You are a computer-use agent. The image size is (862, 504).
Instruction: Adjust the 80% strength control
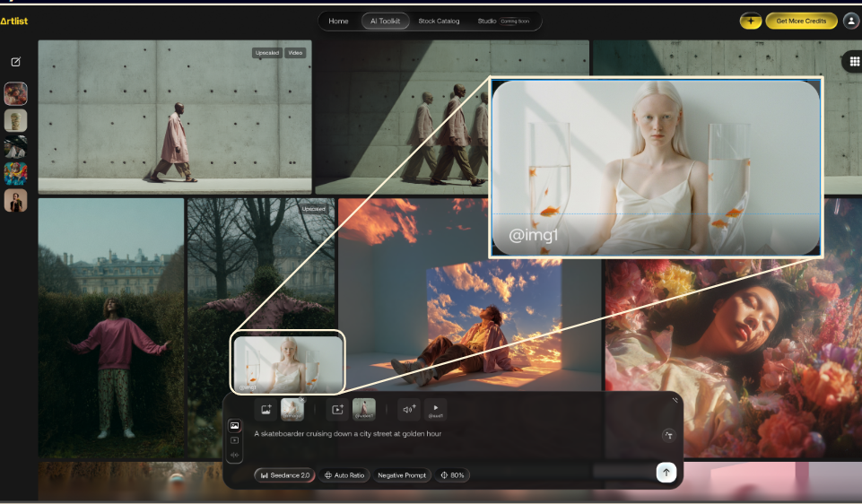point(453,474)
